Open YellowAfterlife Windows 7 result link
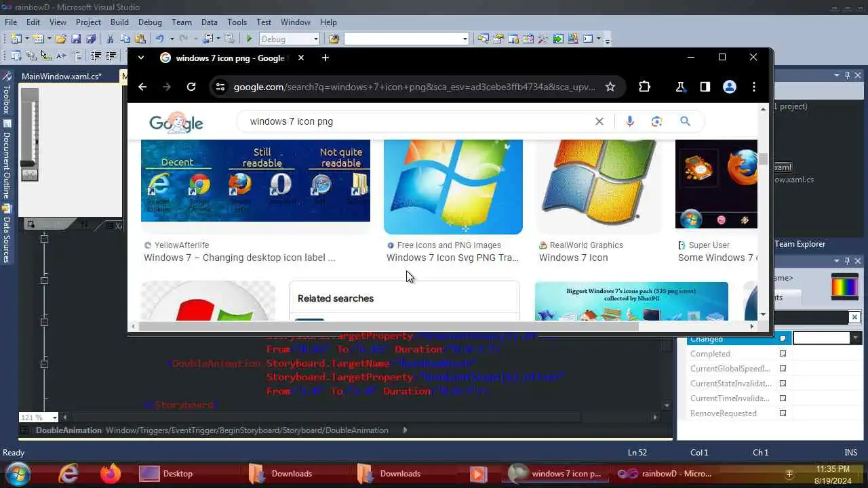Image resolution: width=868 pixels, height=488 pixels. click(239, 258)
